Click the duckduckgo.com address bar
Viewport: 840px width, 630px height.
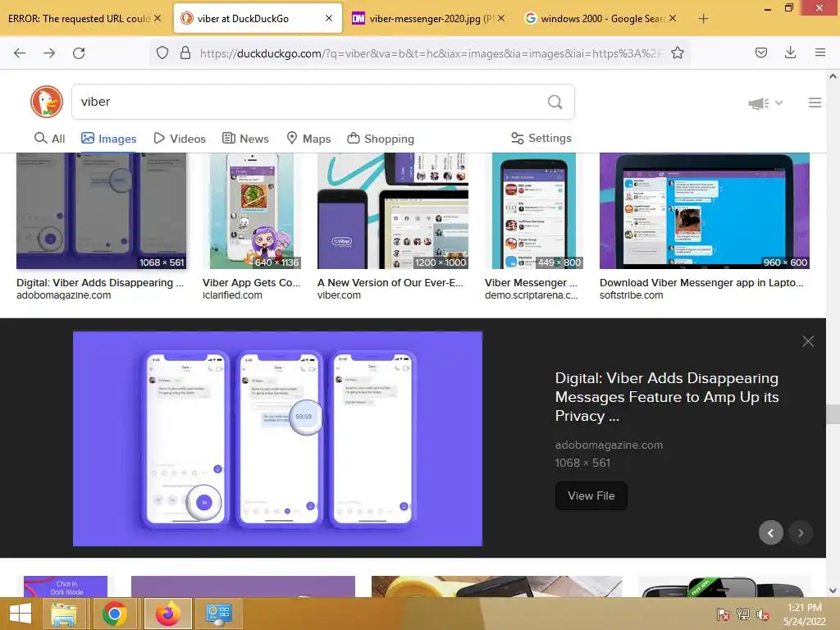click(x=431, y=53)
